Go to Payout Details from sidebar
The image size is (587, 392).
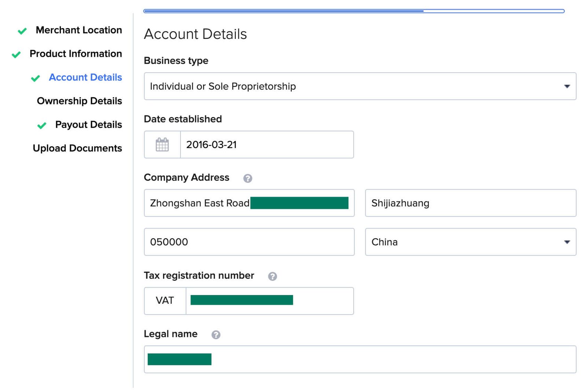[x=88, y=125]
